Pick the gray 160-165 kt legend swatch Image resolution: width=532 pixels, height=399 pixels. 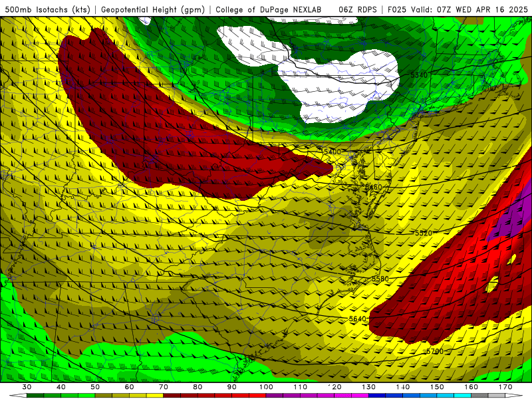coord(479,396)
